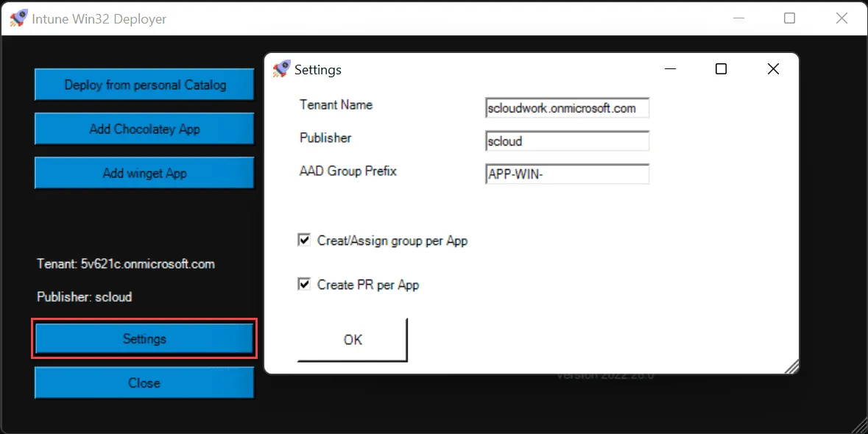Click the Publisher: scloud status text

[x=84, y=297]
